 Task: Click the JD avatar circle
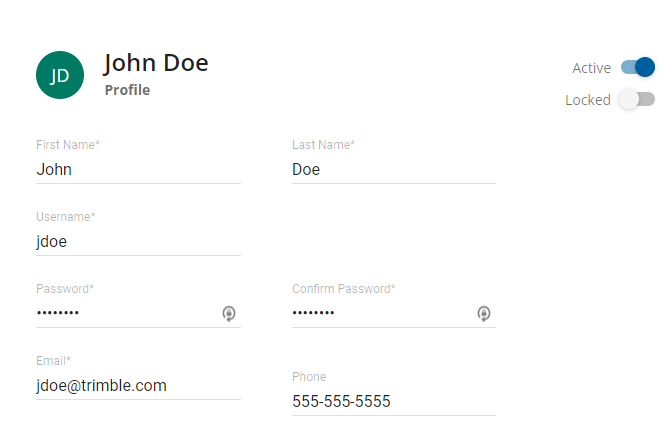coord(60,75)
